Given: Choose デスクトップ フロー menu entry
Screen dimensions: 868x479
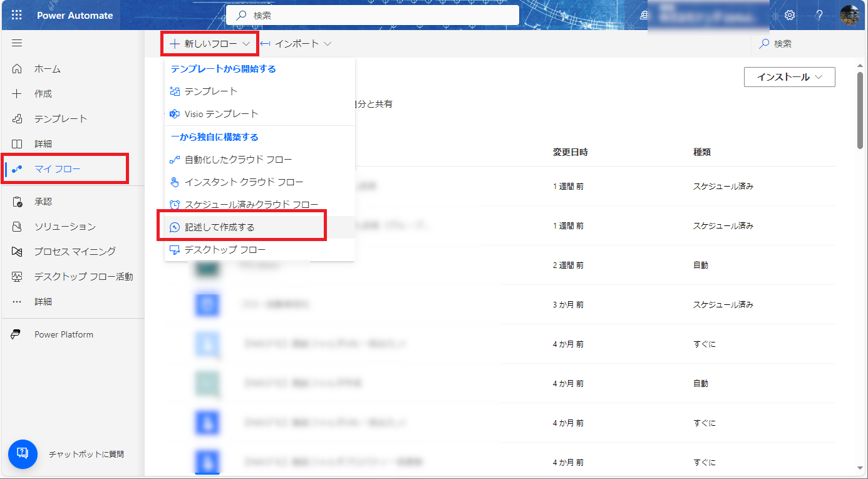Looking at the screenshot, I should point(260,250).
